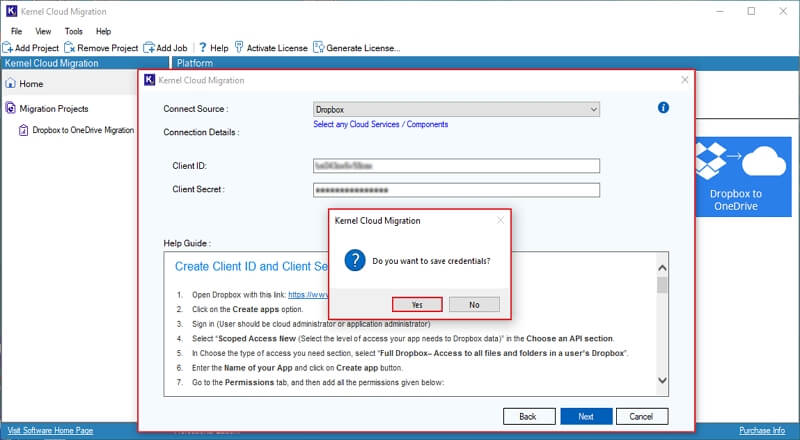The height and width of the screenshot is (440, 800).
Task: Click Yes to save credentials
Action: point(417,305)
